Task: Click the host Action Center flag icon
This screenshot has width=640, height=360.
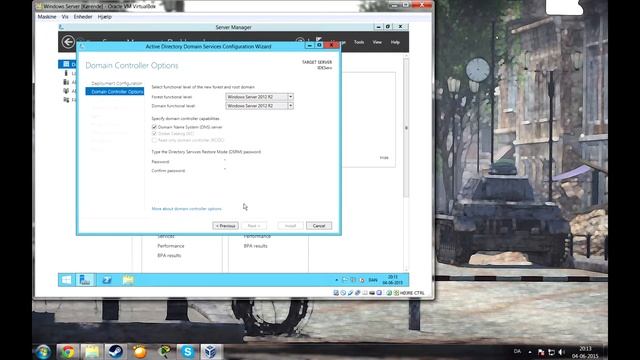Action: [541, 352]
